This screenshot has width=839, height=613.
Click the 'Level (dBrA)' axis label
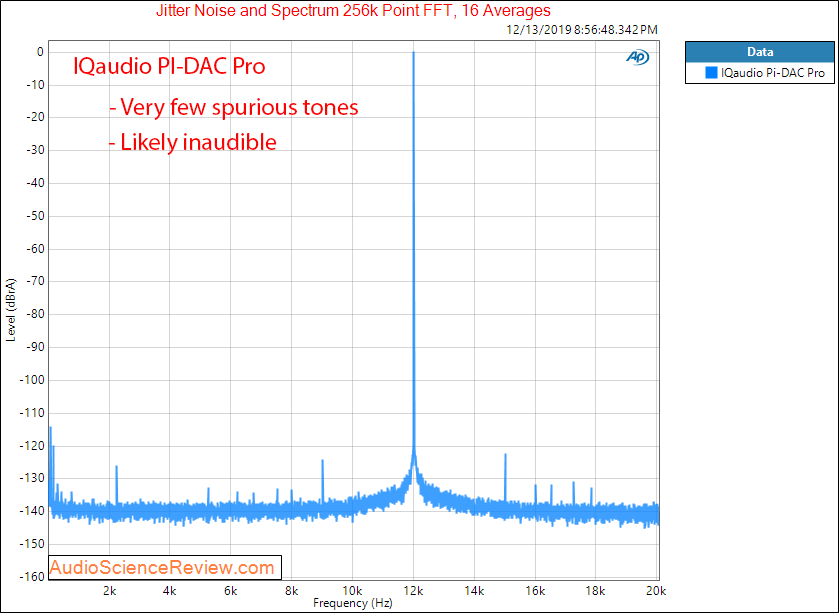coord(11,309)
